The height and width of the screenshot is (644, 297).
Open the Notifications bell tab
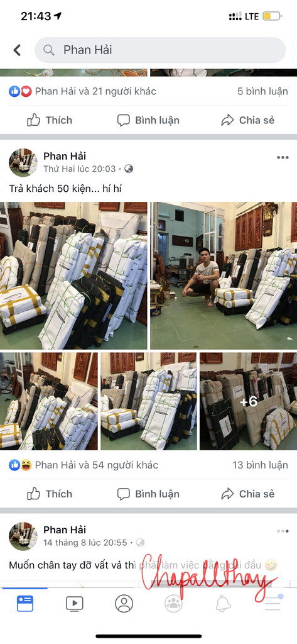223,603
